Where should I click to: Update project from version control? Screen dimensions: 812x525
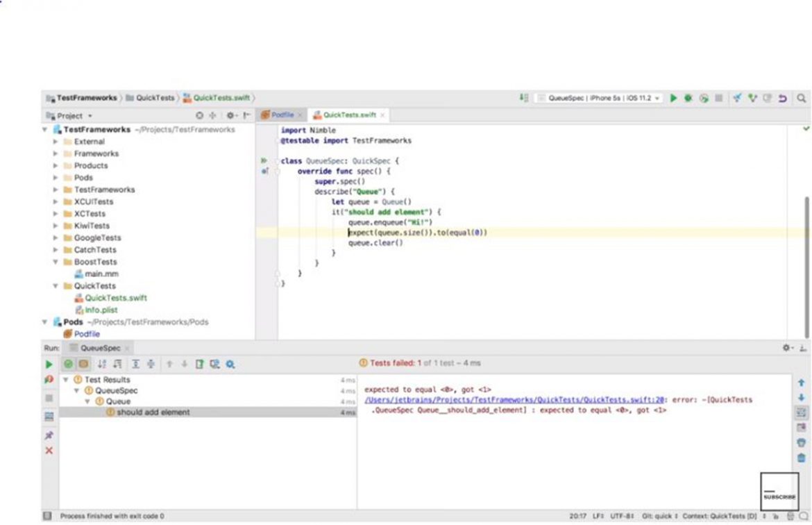click(x=738, y=98)
